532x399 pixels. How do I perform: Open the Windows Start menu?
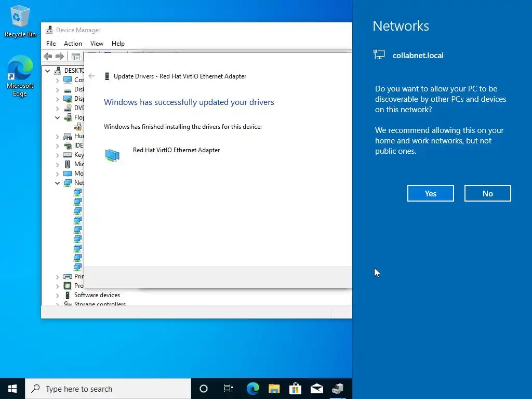click(12, 389)
